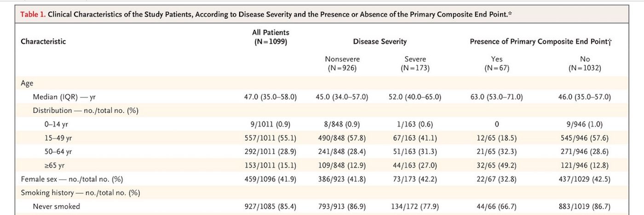Screen dimensions: 644x215
Task: Click the "No (N=1032)" subheader
Action: [585, 64]
